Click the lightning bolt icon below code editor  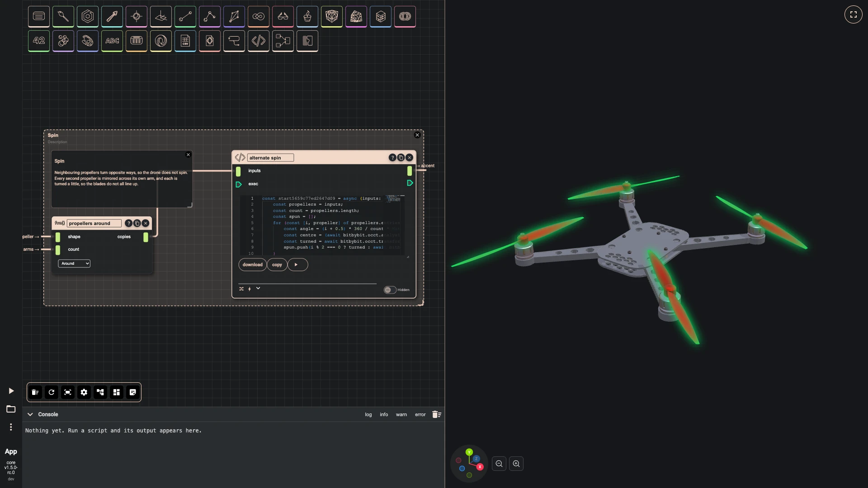point(250,289)
